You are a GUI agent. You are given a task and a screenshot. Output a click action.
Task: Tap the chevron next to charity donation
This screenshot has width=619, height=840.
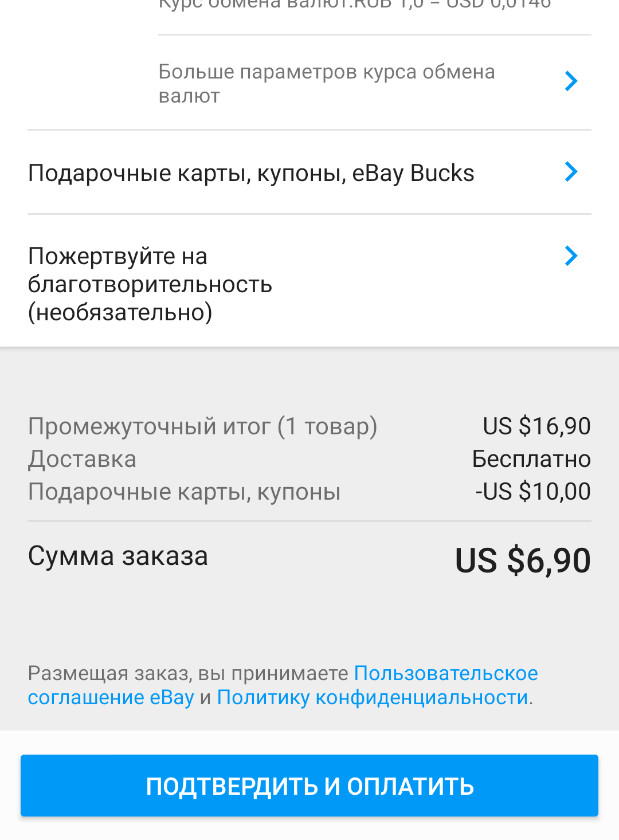coord(571,256)
